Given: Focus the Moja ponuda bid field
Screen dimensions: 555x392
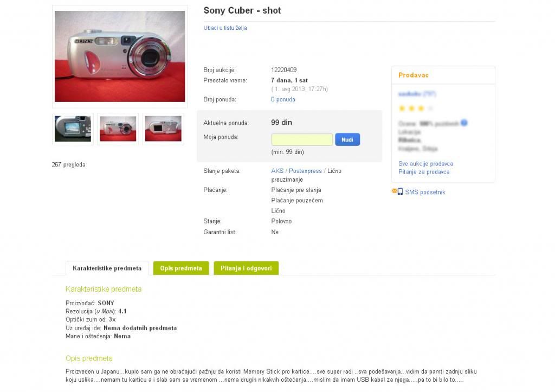Looking at the screenshot, I should click(302, 139).
